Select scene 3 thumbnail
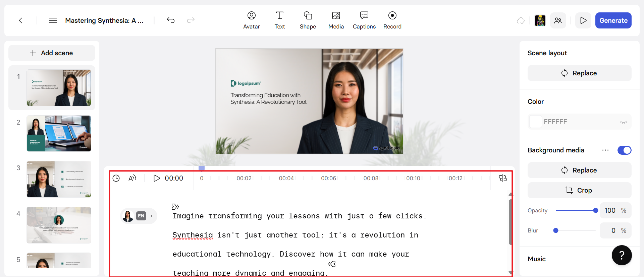644x277 pixels. pyautogui.click(x=59, y=179)
